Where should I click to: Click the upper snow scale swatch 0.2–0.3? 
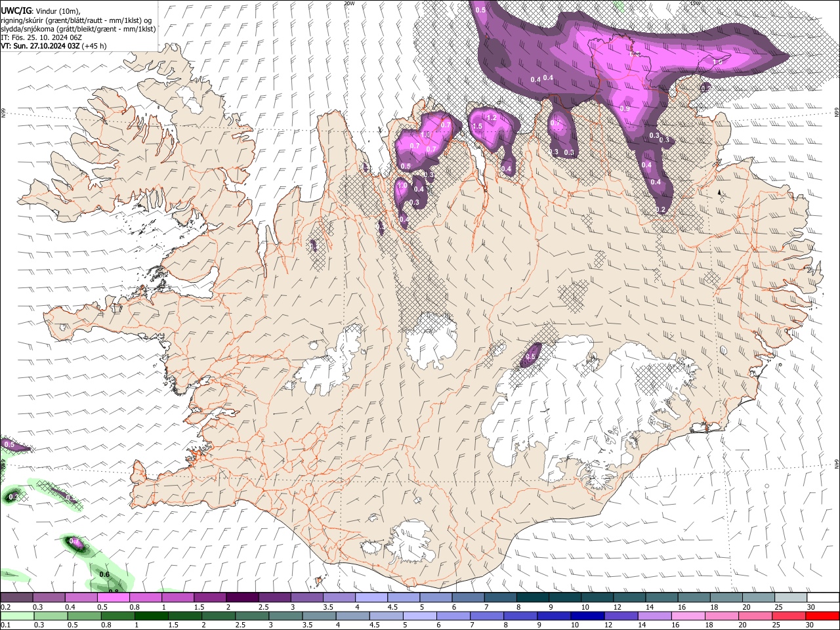pos(16,597)
